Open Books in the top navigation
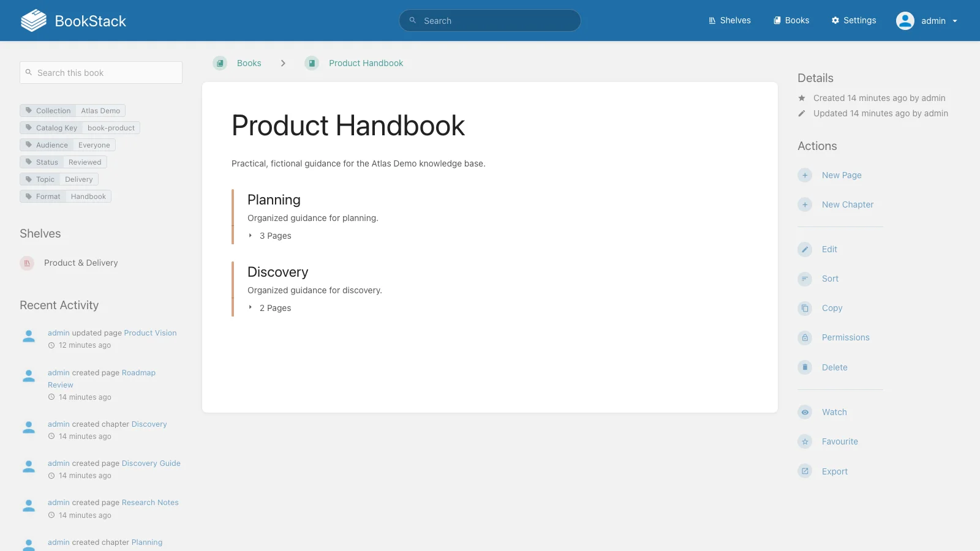980x551 pixels. (x=791, y=20)
